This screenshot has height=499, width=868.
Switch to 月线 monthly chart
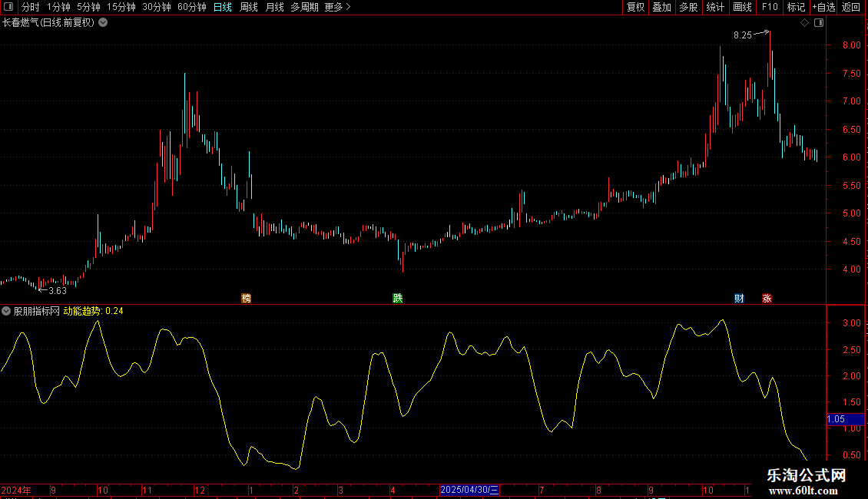point(274,7)
